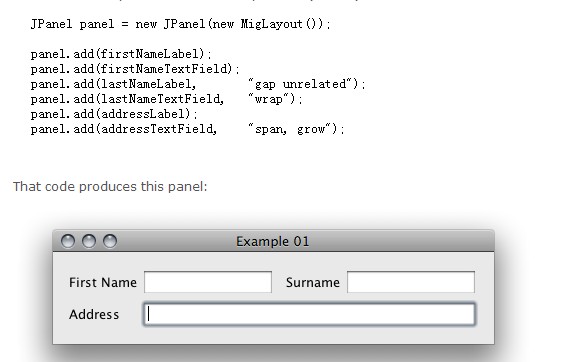Close the Example 01 window

(68, 241)
